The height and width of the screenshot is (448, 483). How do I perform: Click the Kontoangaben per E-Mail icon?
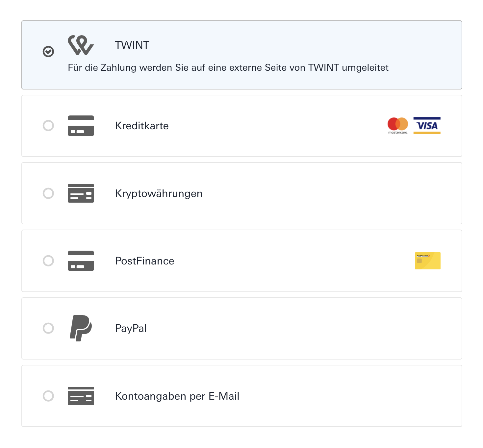(x=81, y=396)
